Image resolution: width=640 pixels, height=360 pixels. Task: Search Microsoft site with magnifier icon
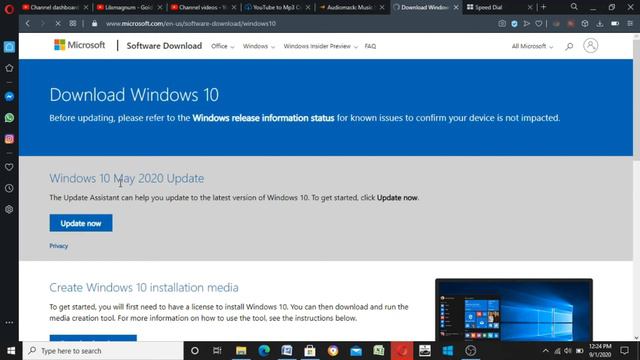(x=569, y=46)
